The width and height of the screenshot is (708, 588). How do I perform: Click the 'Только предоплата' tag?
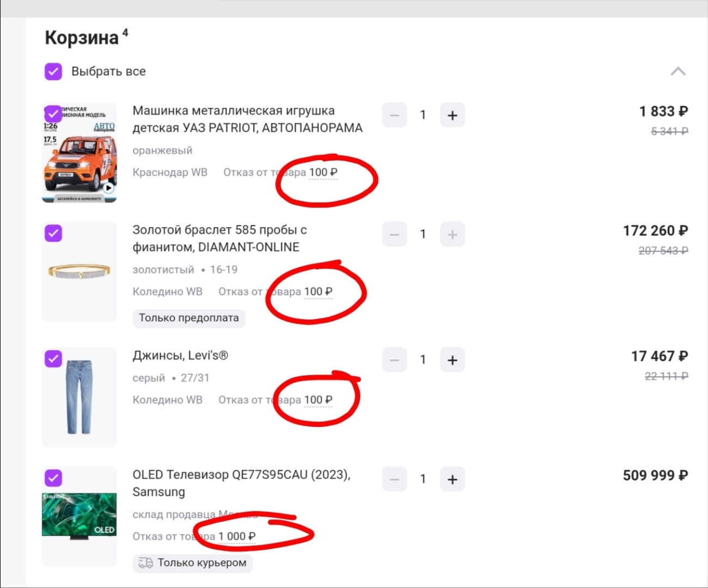coord(189,318)
